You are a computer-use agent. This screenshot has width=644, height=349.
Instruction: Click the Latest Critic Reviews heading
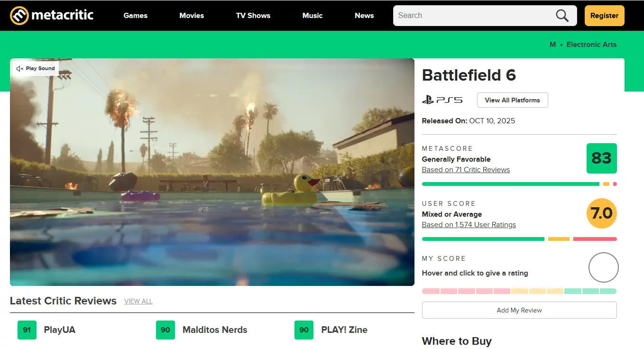tap(63, 301)
